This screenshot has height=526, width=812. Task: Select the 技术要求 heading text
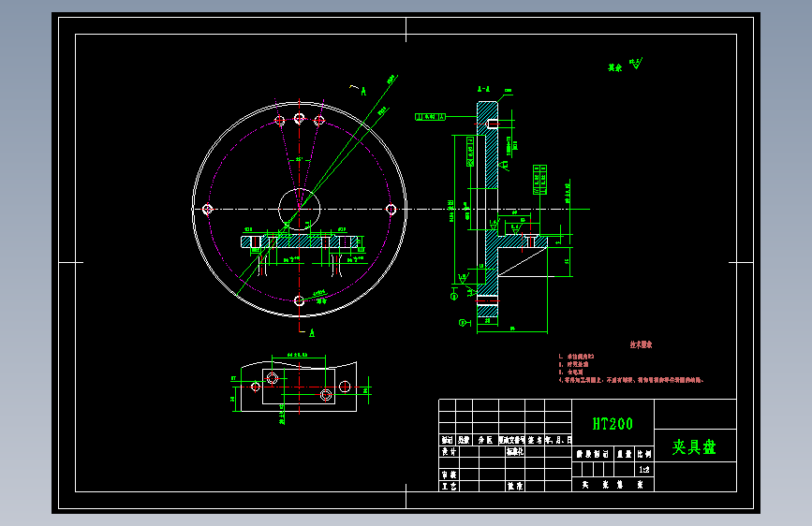coord(642,344)
